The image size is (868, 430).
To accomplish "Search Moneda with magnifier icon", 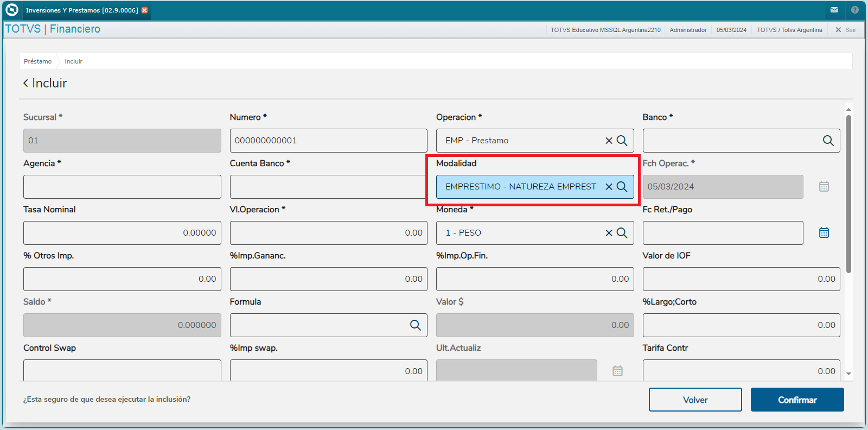I will 622,233.
